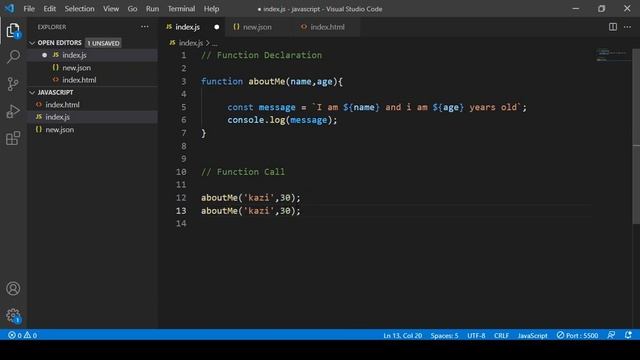The width and height of the screenshot is (640, 360).
Task: Click JavaScript language mode selector
Action: coord(532,336)
